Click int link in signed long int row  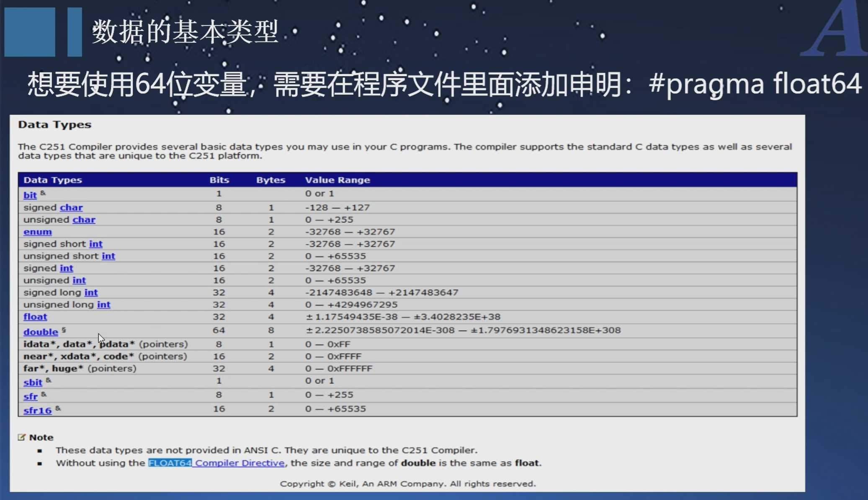point(91,293)
